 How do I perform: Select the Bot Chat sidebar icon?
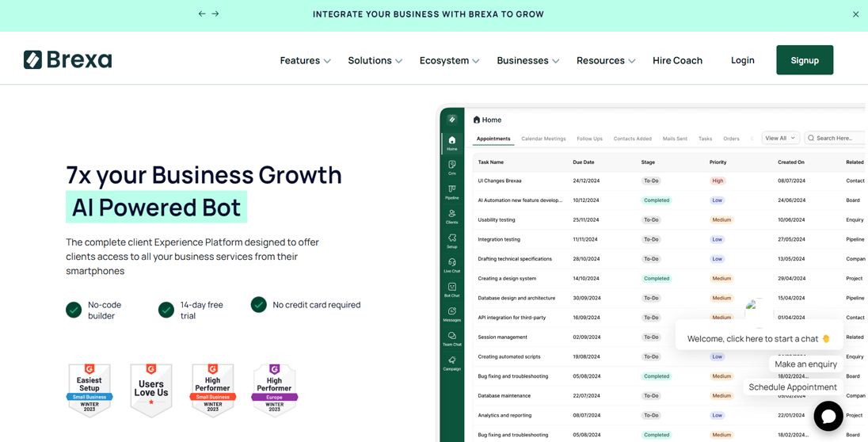pos(451,290)
